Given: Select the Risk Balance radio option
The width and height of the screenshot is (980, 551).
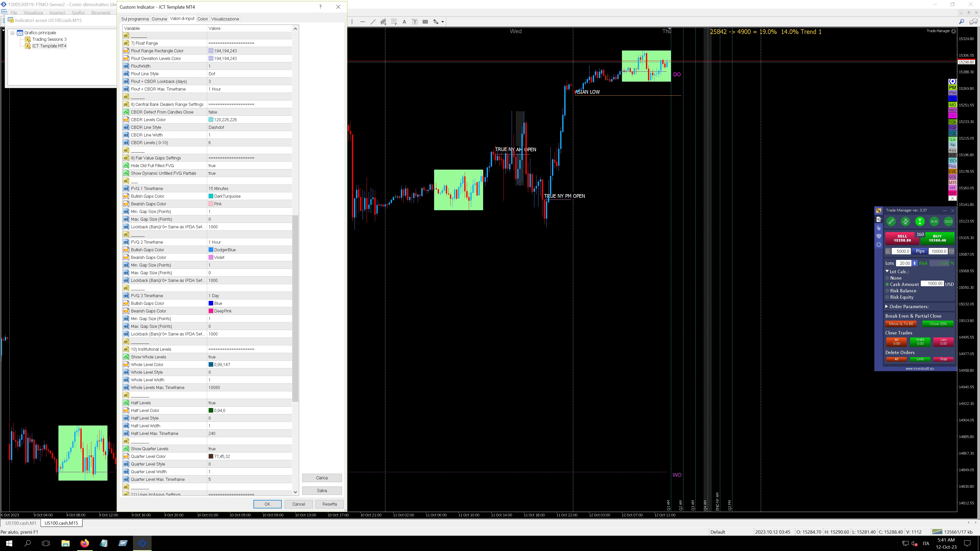Looking at the screenshot, I should 888,291.
